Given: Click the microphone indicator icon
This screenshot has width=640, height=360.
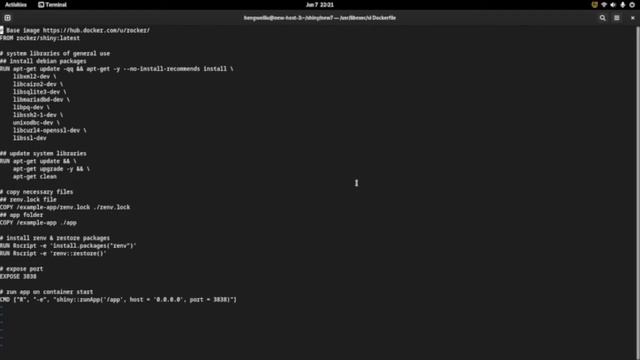Looking at the screenshot, I should click(x=622, y=5).
